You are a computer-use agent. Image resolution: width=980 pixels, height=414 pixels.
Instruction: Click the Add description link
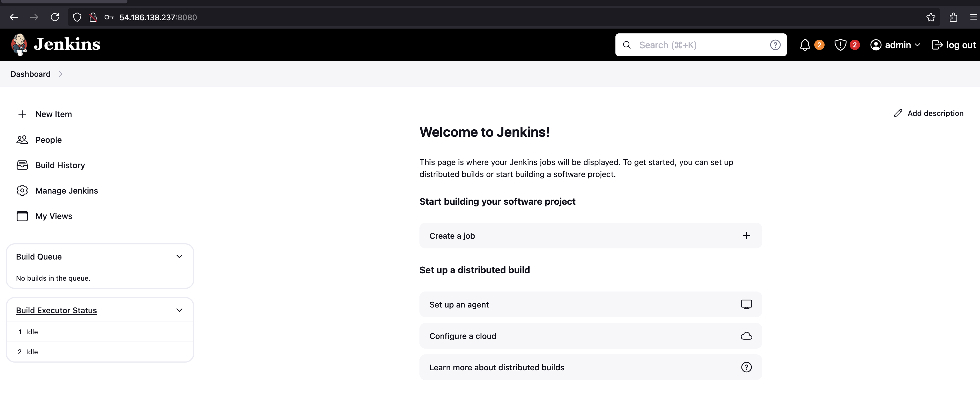(x=928, y=113)
